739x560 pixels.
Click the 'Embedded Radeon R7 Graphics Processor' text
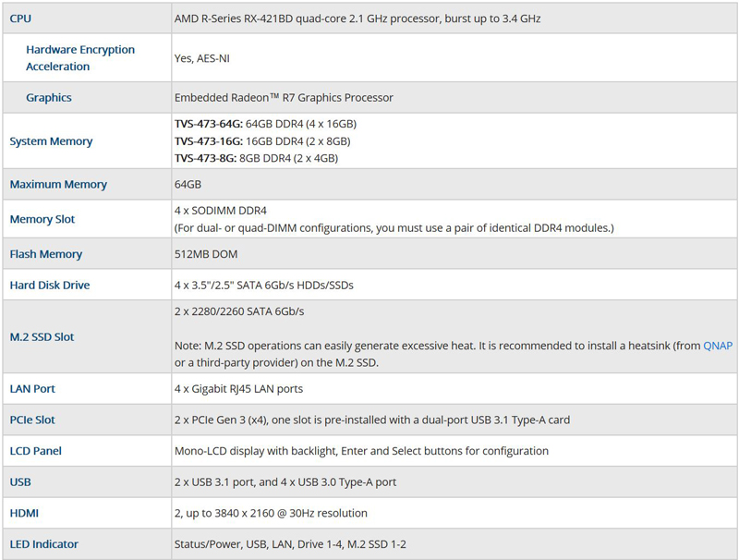pyautogui.click(x=284, y=98)
